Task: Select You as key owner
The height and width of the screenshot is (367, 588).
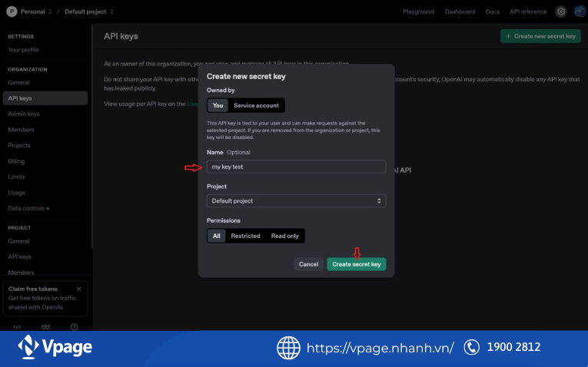Action: click(x=218, y=105)
